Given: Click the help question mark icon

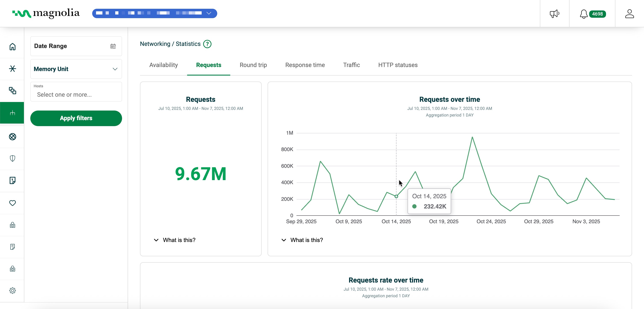Looking at the screenshot, I should click(207, 44).
